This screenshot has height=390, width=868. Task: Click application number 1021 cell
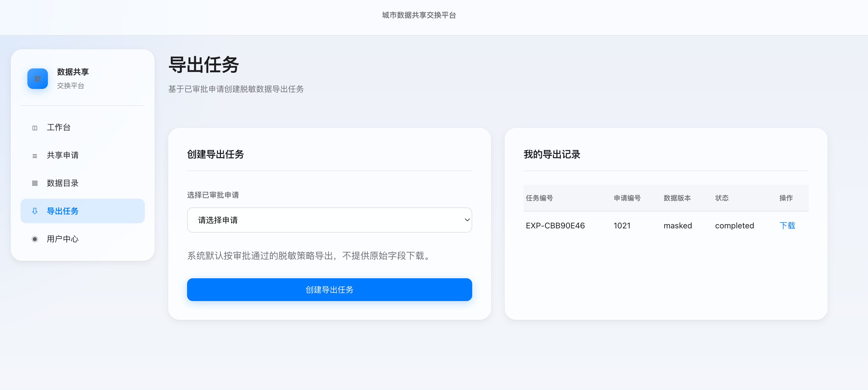[622, 226]
